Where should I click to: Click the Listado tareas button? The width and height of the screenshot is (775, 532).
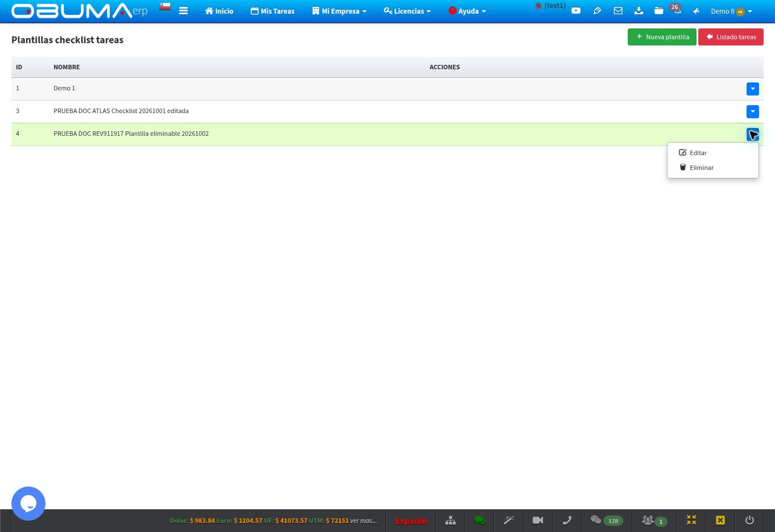click(731, 37)
